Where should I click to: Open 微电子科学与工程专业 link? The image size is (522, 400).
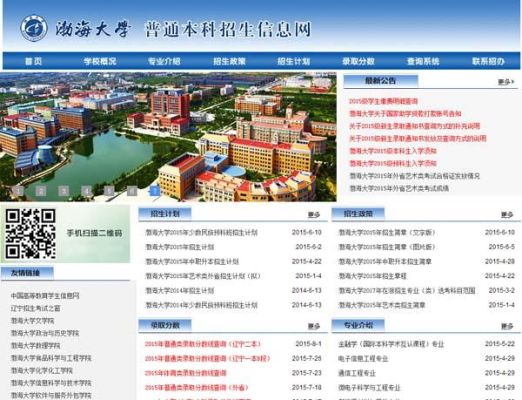(369, 388)
